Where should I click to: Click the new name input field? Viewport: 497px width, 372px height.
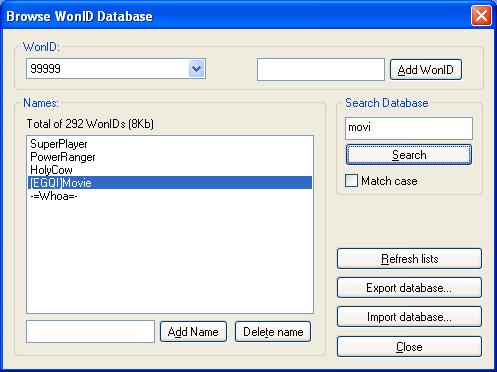pyautogui.click(x=90, y=332)
